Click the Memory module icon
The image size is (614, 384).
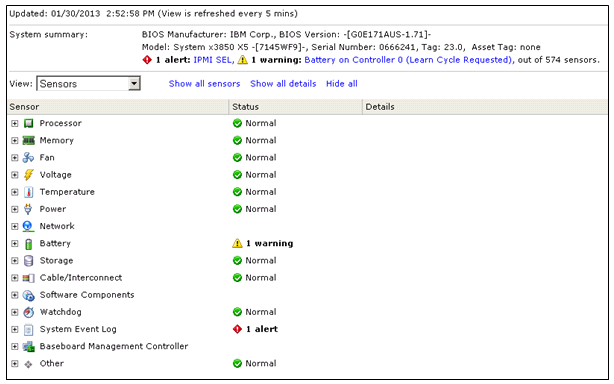tap(29, 141)
